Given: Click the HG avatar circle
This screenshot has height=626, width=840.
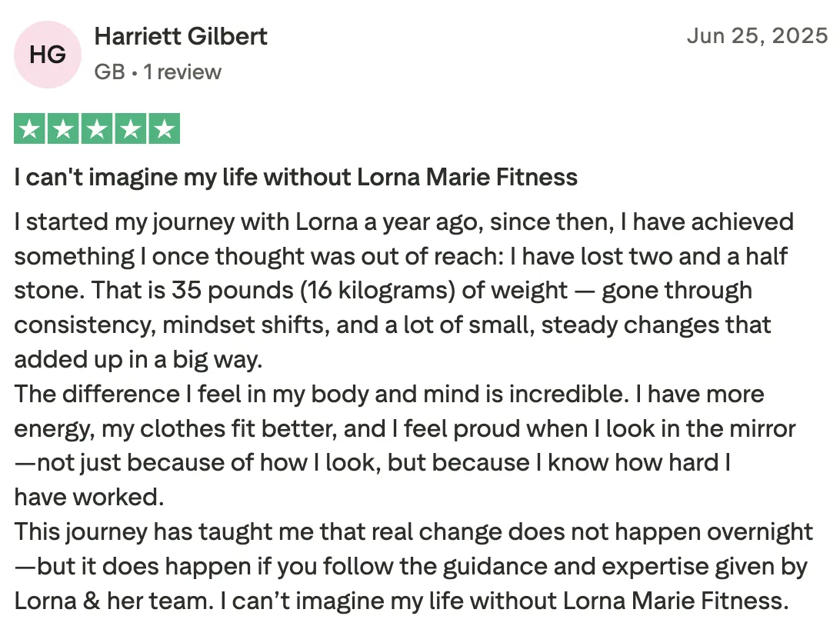Looking at the screenshot, I should 48,55.
